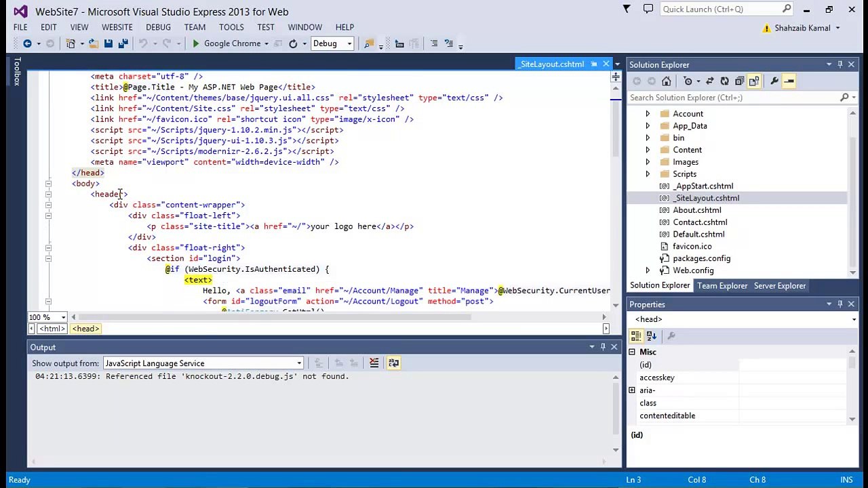Select Default.cshtml in Solution Explorer
The width and height of the screenshot is (868, 488).
698,235
